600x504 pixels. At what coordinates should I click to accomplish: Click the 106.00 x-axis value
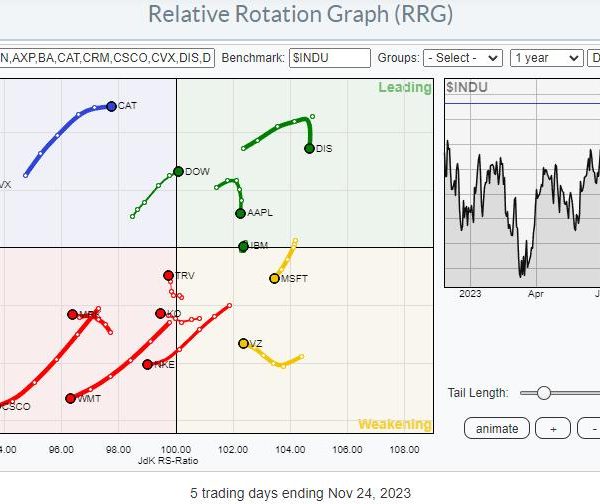(x=347, y=449)
